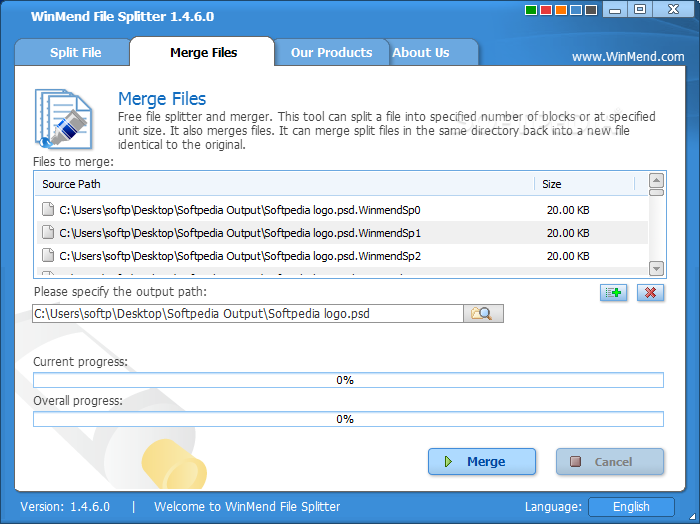Open the Our Products tab

click(331, 53)
